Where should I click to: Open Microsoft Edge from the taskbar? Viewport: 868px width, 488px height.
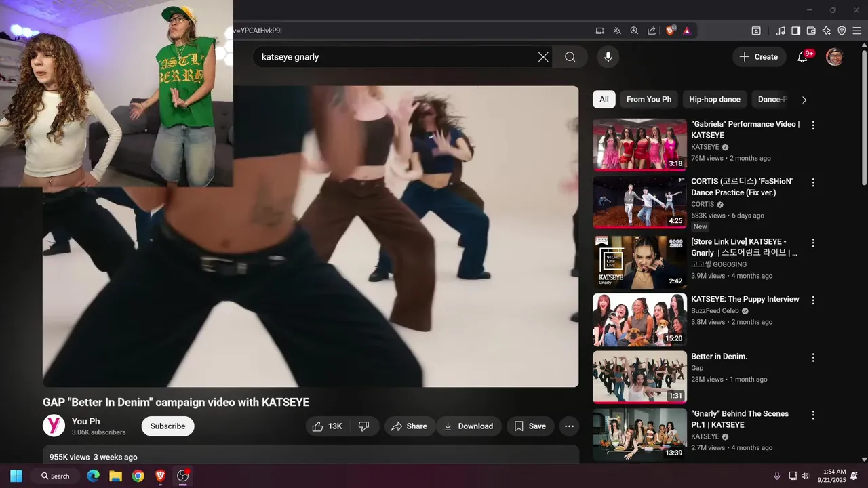pyautogui.click(x=93, y=476)
